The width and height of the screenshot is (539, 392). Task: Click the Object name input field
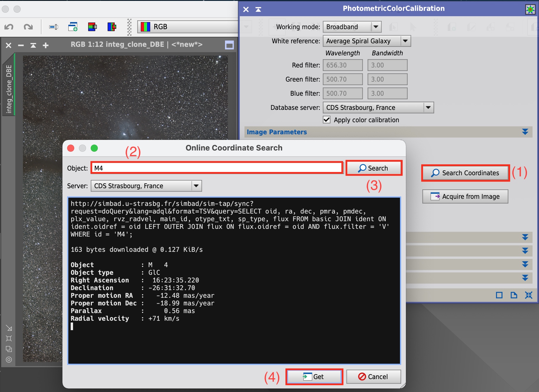[x=217, y=168]
